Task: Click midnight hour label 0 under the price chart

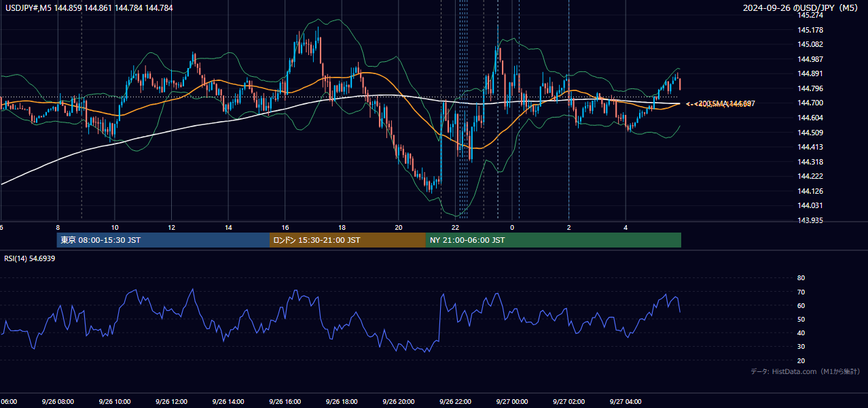Action: (x=512, y=228)
